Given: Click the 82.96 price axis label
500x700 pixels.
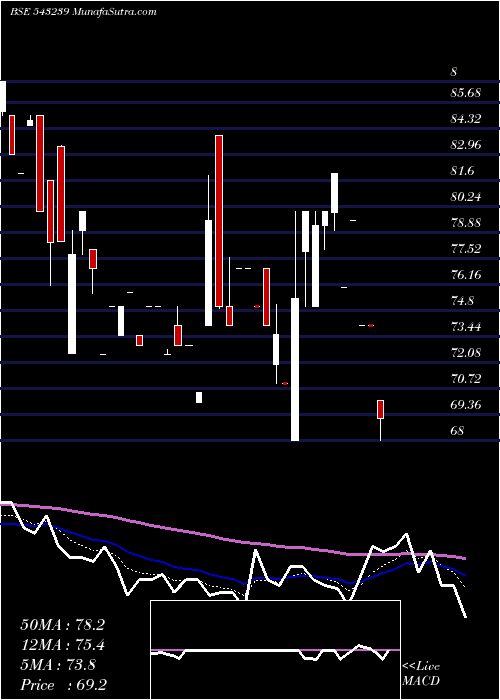Looking at the screenshot, I should click(x=466, y=145).
